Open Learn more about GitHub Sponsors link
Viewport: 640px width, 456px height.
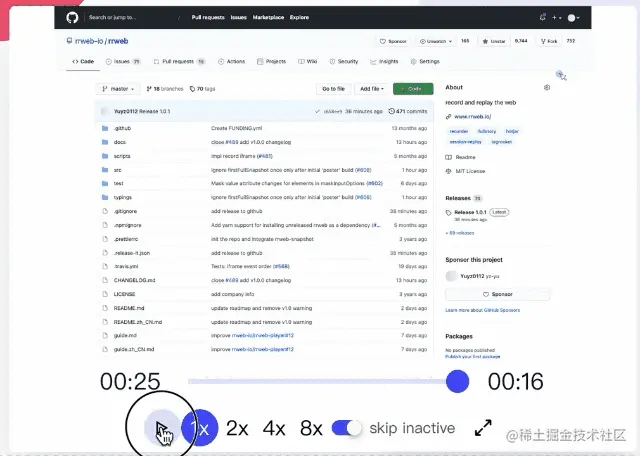482,310
